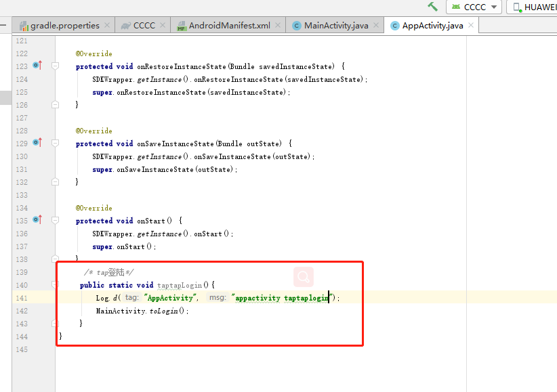Image resolution: width=557 pixels, height=392 pixels.
Task: Collapse fold marker at line 126
Action: click(x=55, y=105)
